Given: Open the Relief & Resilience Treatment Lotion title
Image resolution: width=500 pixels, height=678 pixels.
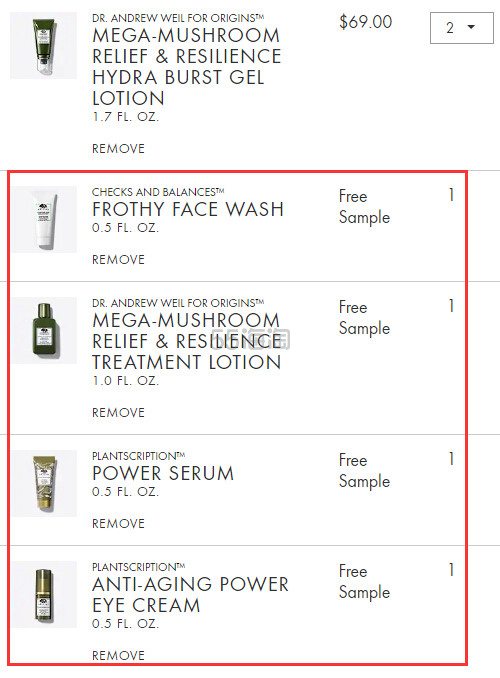Looking at the screenshot, I should (x=186, y=341).
